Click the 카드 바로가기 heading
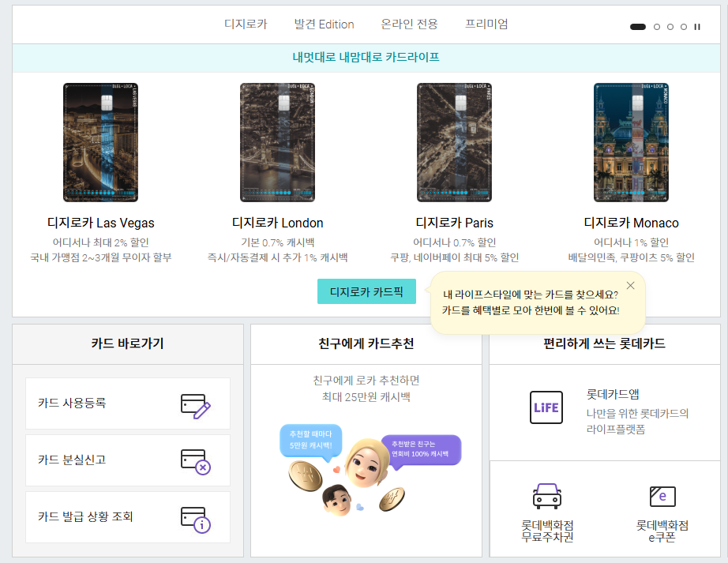This screenshot has width=728, height=563. point(127,343)
